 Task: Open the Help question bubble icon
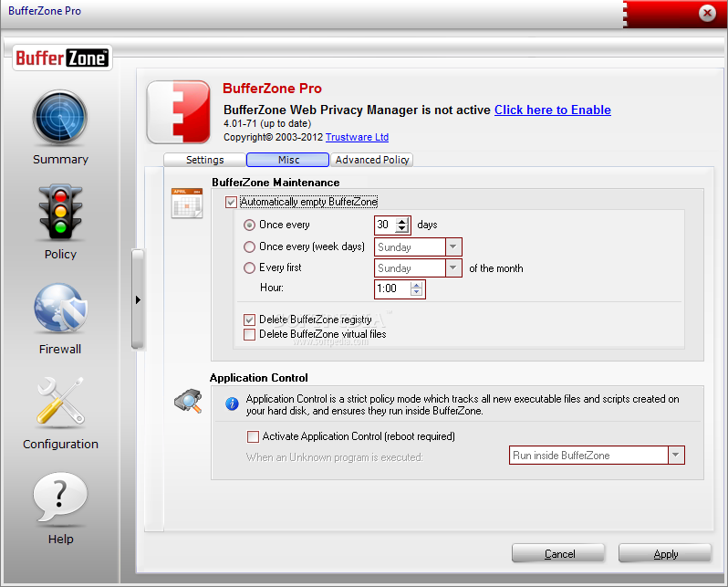[60, 498]
